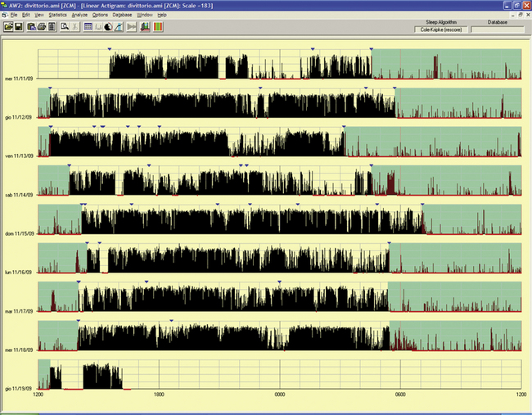Click the Save floppy disk icon
The height and width of the screenshot is (415, 532).
19,27
